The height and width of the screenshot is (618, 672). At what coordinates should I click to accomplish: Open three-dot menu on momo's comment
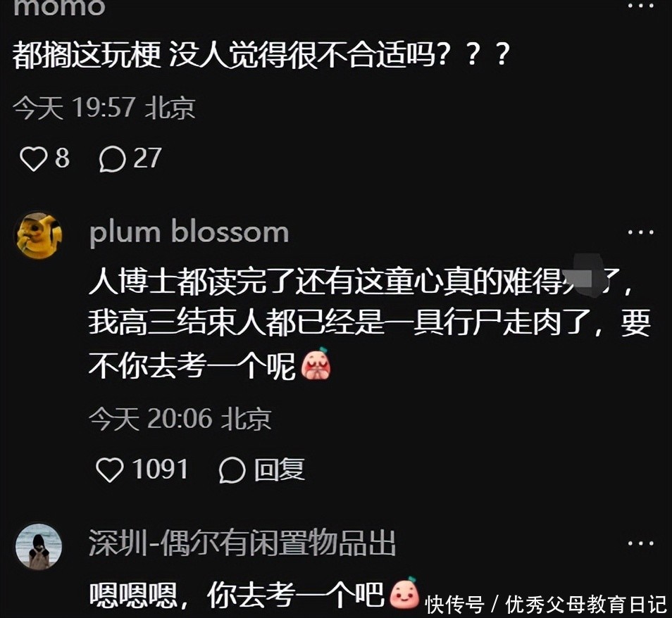coord(641,6)
